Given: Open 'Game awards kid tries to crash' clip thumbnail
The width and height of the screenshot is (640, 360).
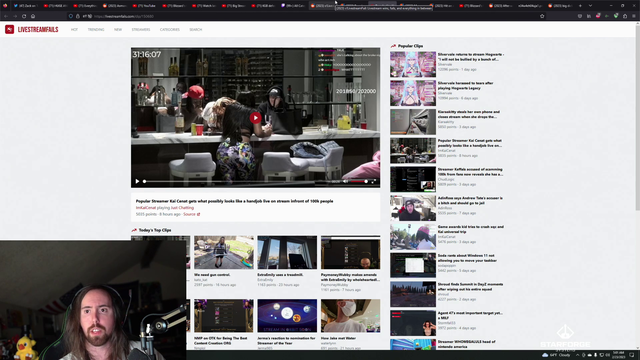Looking at the screenshot, I should tap(413, 237).
